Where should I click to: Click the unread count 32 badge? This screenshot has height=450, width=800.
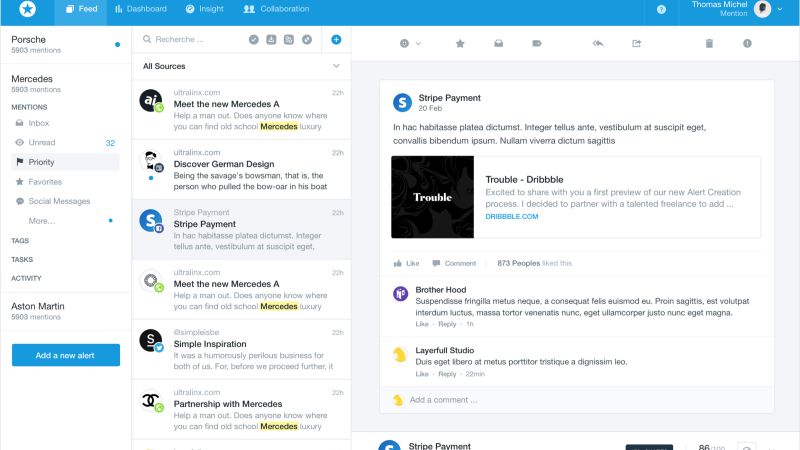coord(110,143)
